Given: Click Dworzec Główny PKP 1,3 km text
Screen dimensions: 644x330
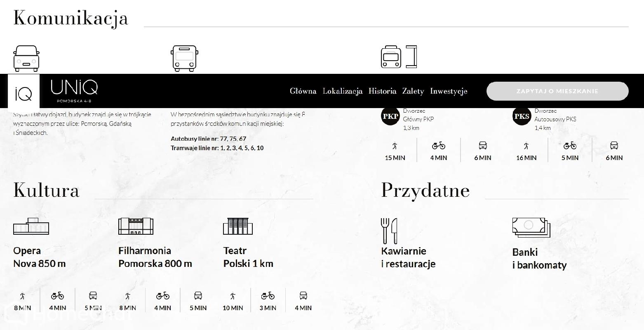Looking at the screenshot, I should coord(418,119).
